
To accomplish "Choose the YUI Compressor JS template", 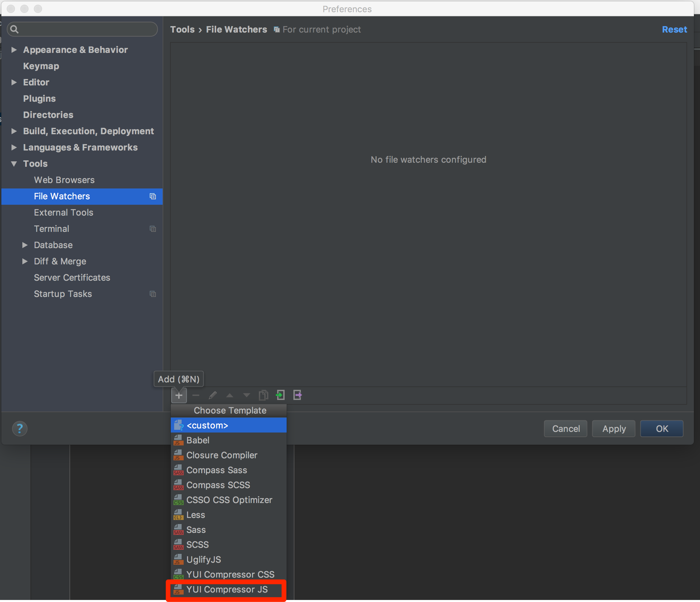I will click(229, 589).
